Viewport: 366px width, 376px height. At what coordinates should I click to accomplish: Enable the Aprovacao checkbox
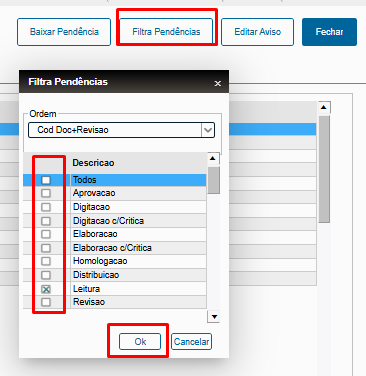click(46, 193)
